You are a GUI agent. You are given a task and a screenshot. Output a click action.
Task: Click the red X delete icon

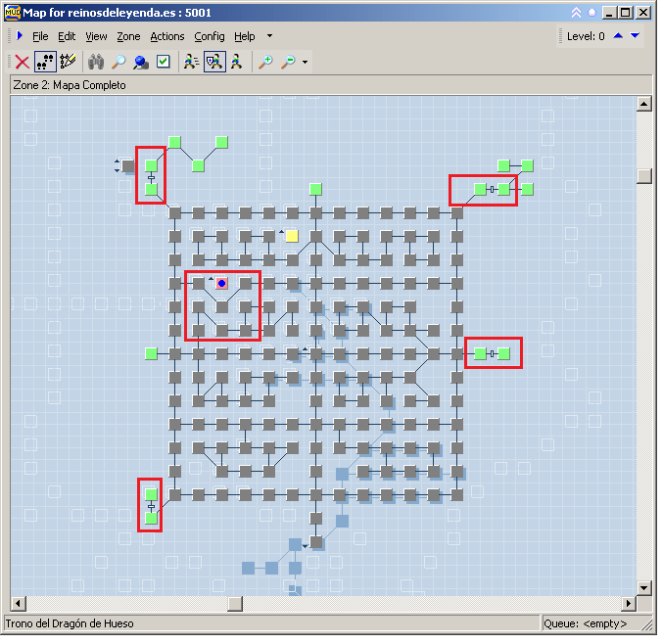[x=22, y=62]
